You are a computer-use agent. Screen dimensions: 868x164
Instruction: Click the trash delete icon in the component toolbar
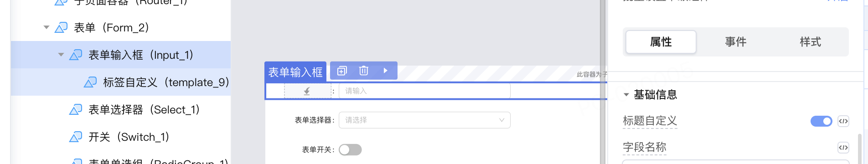tap(363, 71)
